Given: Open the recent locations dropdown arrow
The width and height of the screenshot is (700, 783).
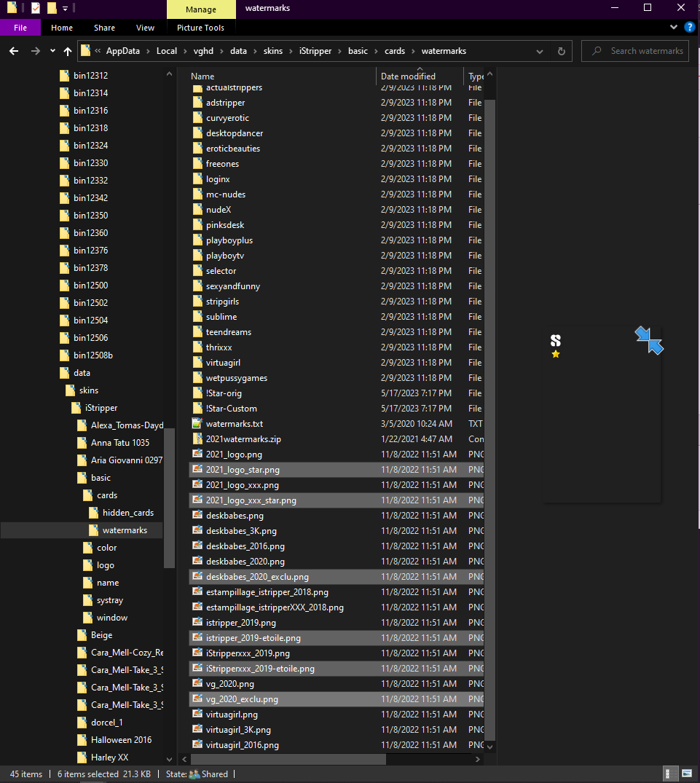Looking at the screenshot, I should point(52,51).
